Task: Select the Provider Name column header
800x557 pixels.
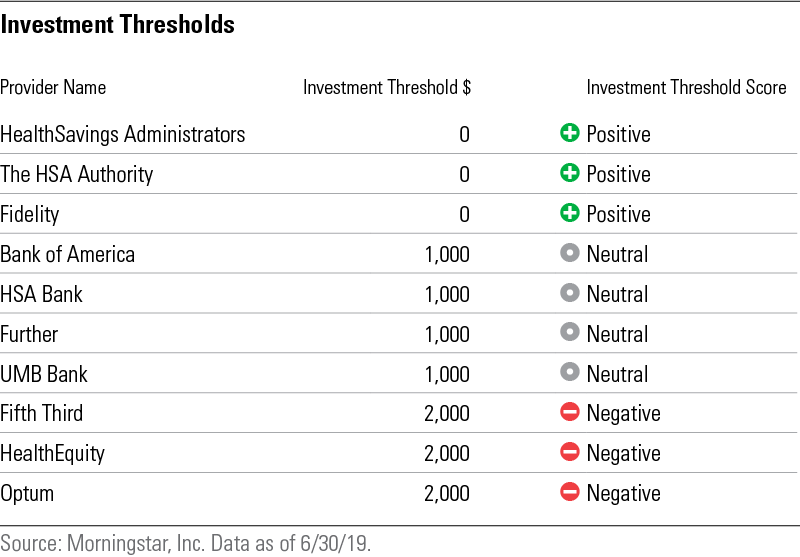Action: (x=53, y=88)
